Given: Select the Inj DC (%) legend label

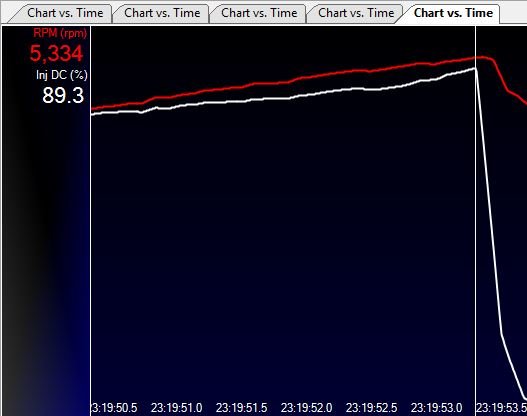Looking at the screenshot, I should 62,75.
